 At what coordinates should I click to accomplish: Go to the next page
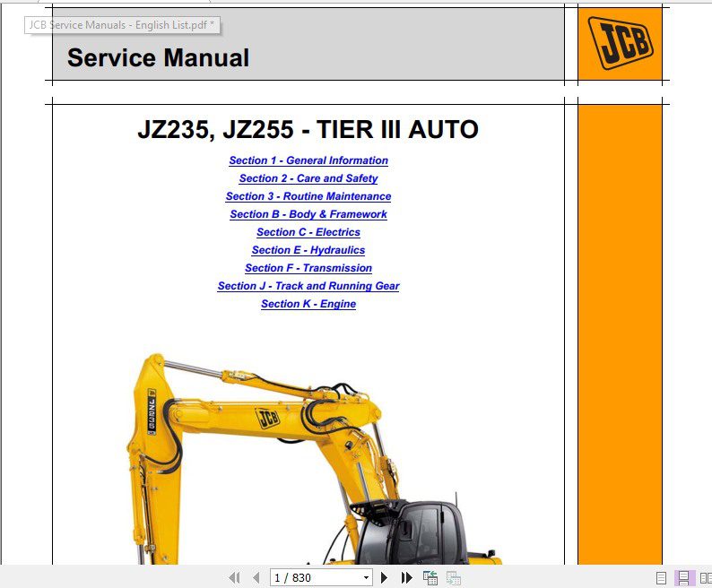[384, 577]
